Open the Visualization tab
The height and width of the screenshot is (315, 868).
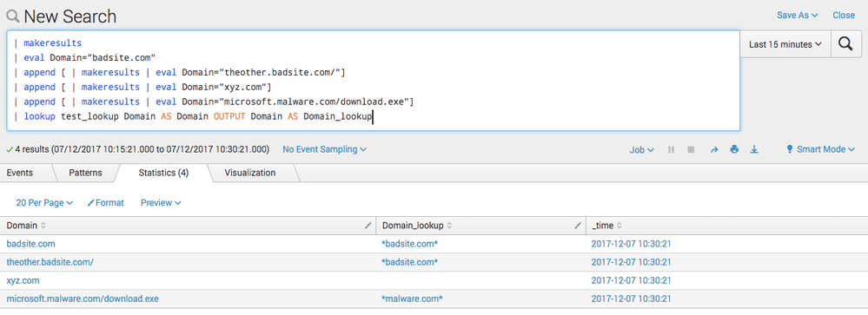click(x=249, y=173)
